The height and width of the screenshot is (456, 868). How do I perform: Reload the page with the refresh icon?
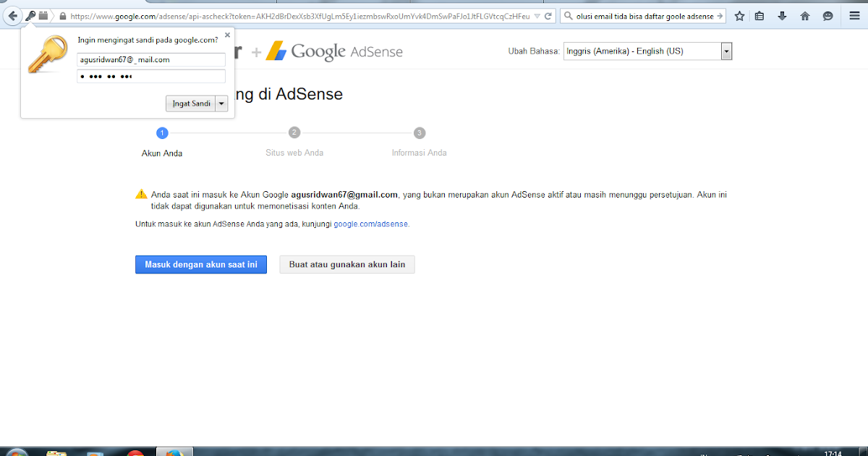tap(549, 16)
